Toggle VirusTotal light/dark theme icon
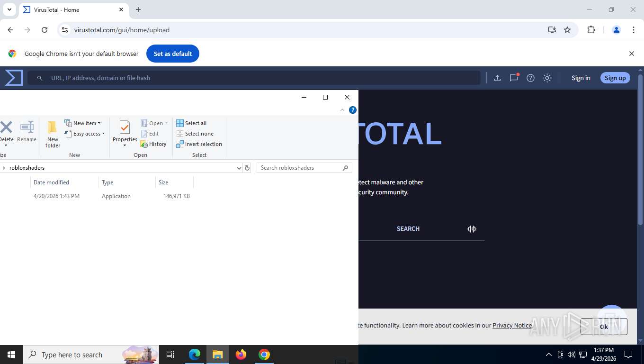This screenshot has height=364, width=644. click(x=547, y=78)
